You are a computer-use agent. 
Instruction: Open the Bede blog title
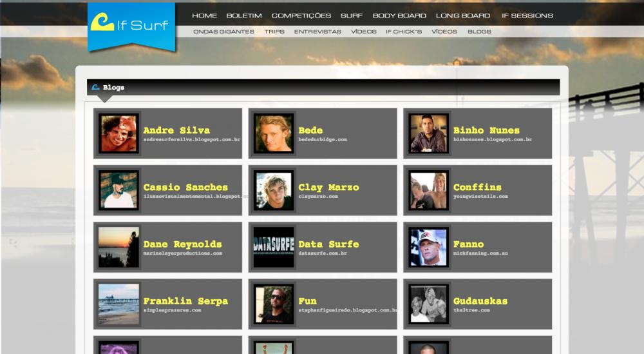[x=310, y=130]
